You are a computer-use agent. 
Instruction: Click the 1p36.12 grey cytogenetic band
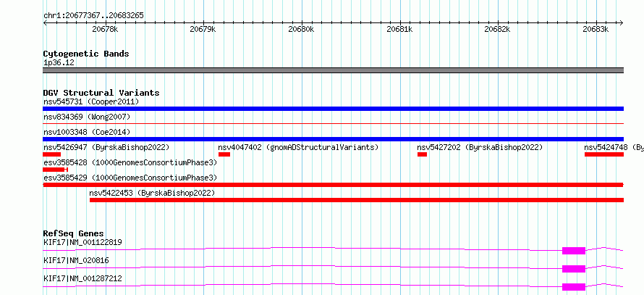click(333, 70)
